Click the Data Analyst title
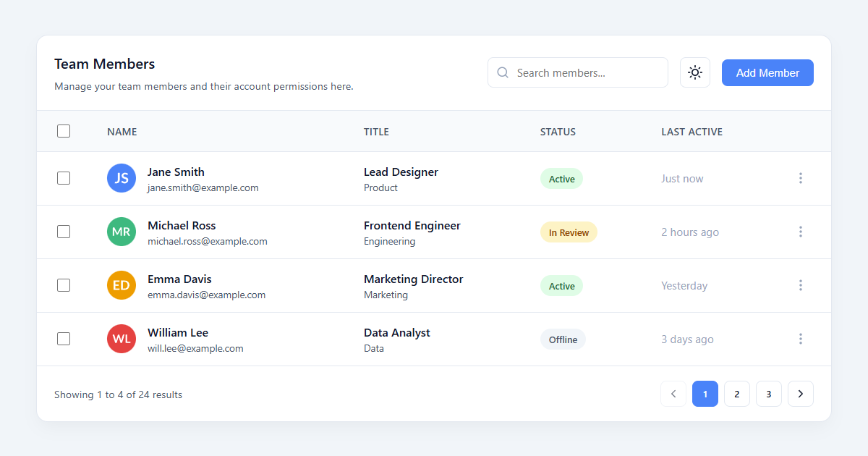868x456 pixels. 397,332
